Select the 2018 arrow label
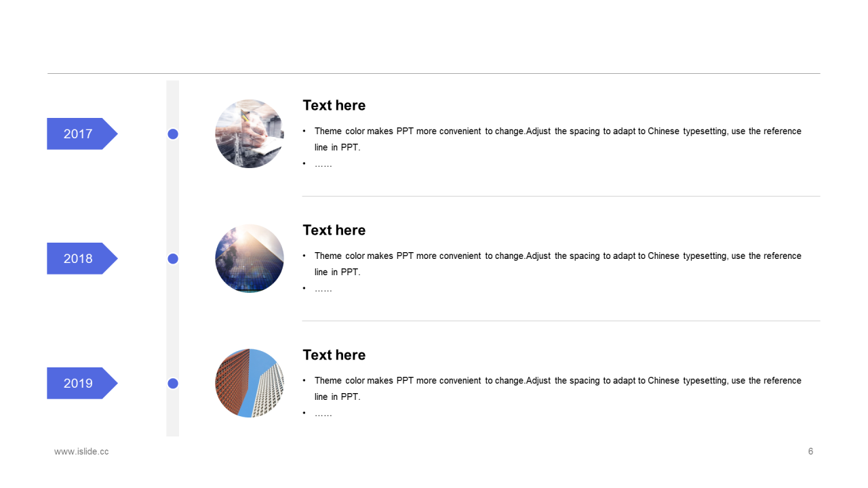The width and height of the screenshot is (868, 488). [x=79, y=258]
